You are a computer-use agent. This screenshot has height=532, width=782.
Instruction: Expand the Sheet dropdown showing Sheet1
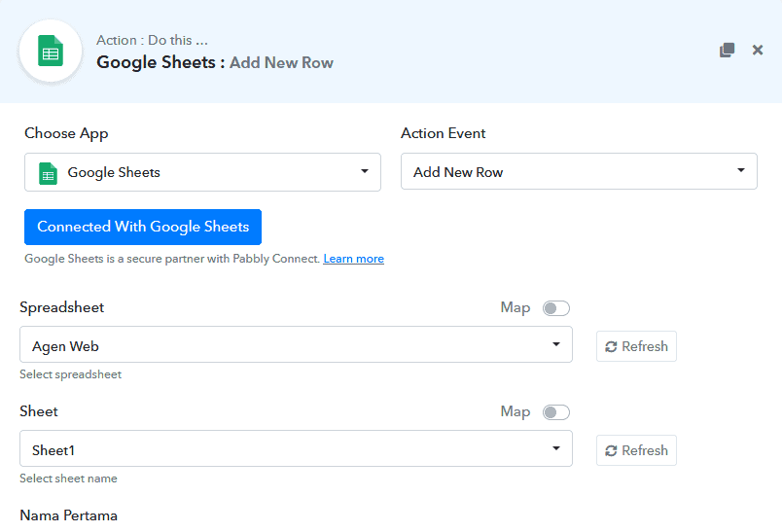point(296,448)
